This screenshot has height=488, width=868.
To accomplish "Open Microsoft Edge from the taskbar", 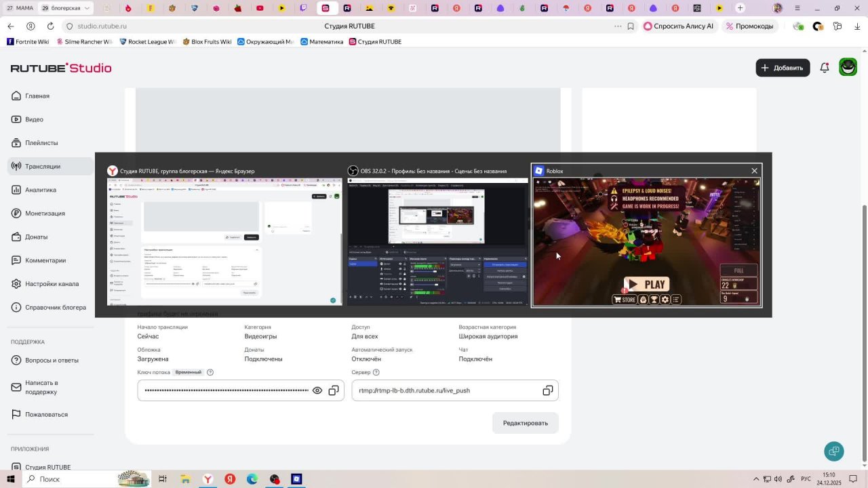I will pyautogui.click(x=252, y=479).
